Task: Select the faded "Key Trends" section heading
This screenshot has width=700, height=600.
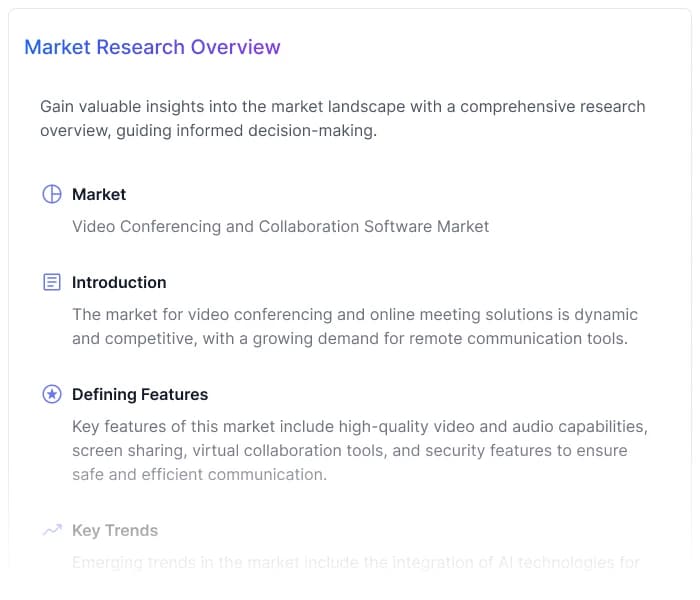Action: coord(115,530)
